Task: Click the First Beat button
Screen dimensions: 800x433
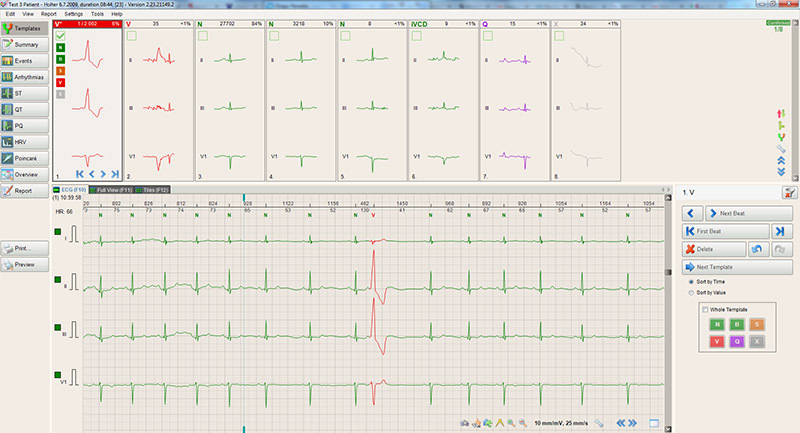Action: pos(726,231)
